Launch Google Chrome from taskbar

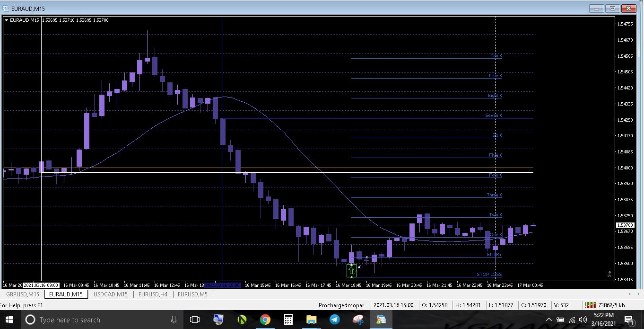coord(265,320)
